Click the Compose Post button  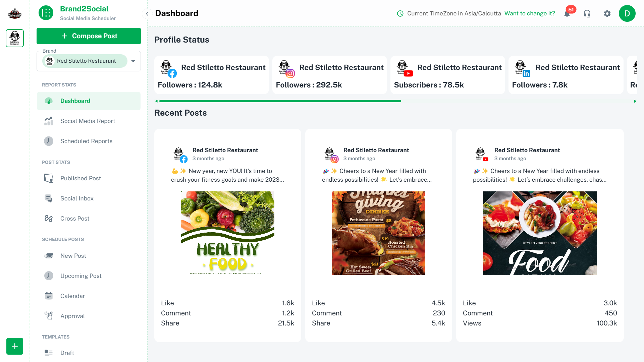pos(89,36)
